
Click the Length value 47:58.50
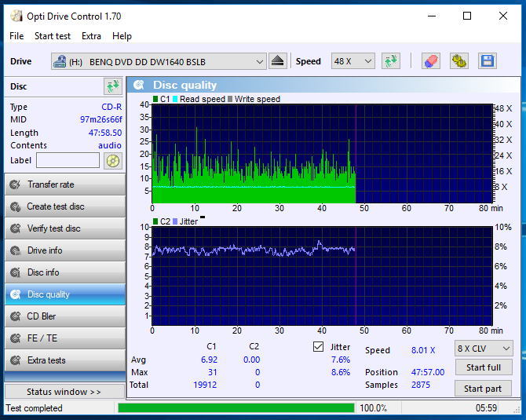tap(105, 133)
